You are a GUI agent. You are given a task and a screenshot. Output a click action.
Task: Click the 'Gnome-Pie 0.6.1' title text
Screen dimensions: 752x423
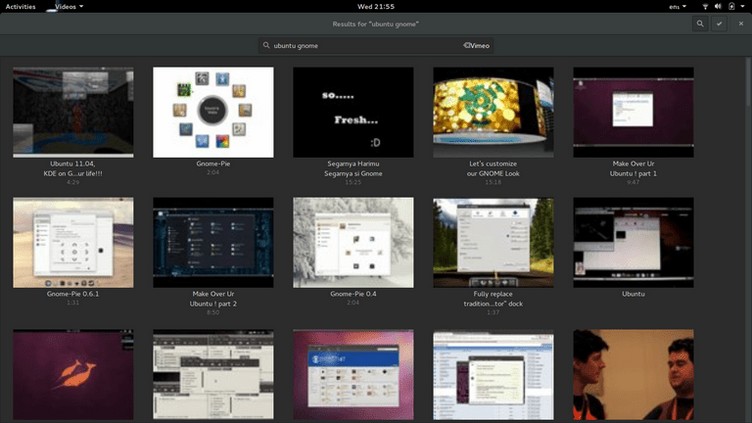coord(73,294)
